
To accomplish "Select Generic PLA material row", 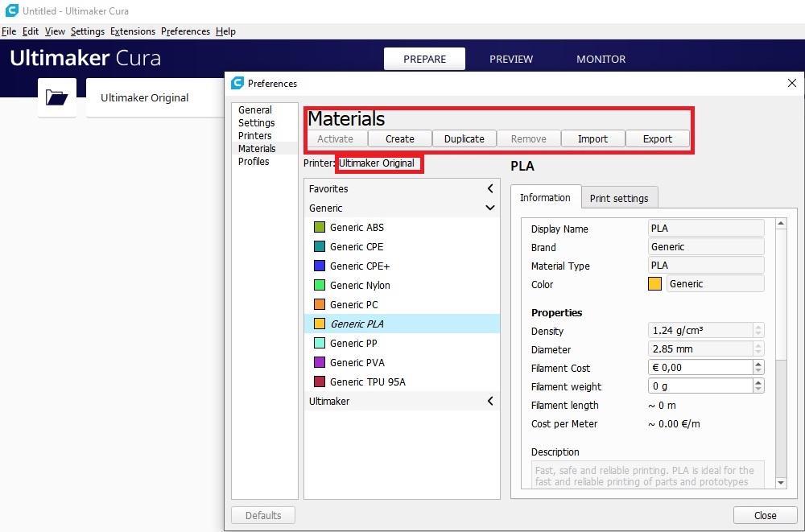I will [402, 324].
